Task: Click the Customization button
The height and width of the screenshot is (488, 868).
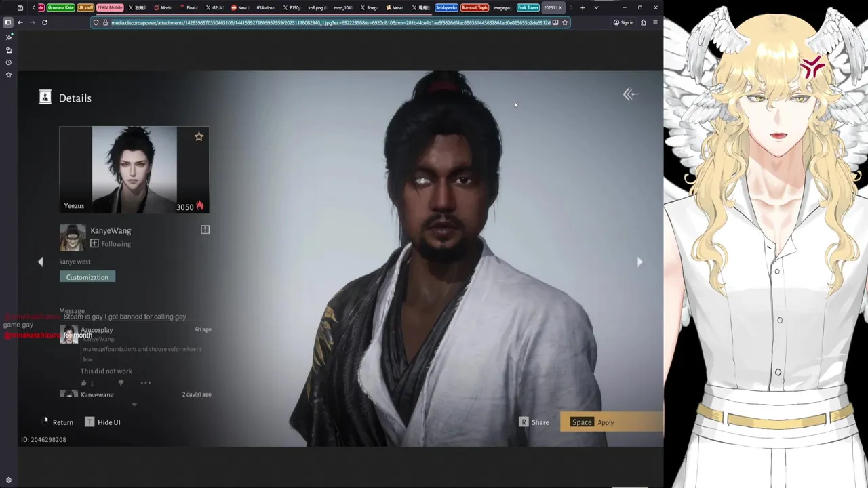Action: click(87, 277)
